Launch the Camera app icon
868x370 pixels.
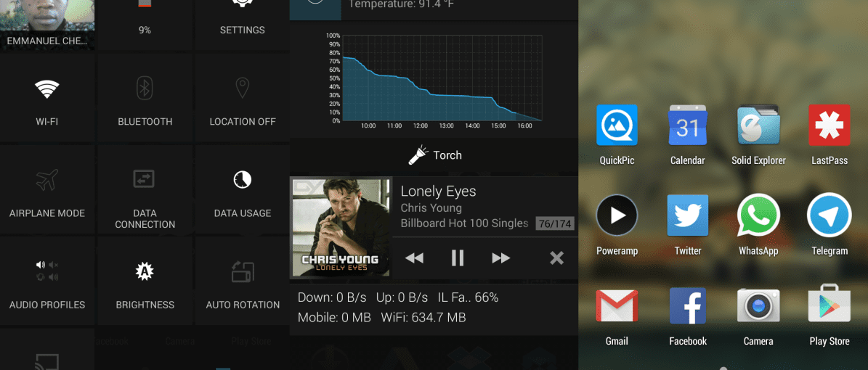pyautogui.click(x=758, y=306)
